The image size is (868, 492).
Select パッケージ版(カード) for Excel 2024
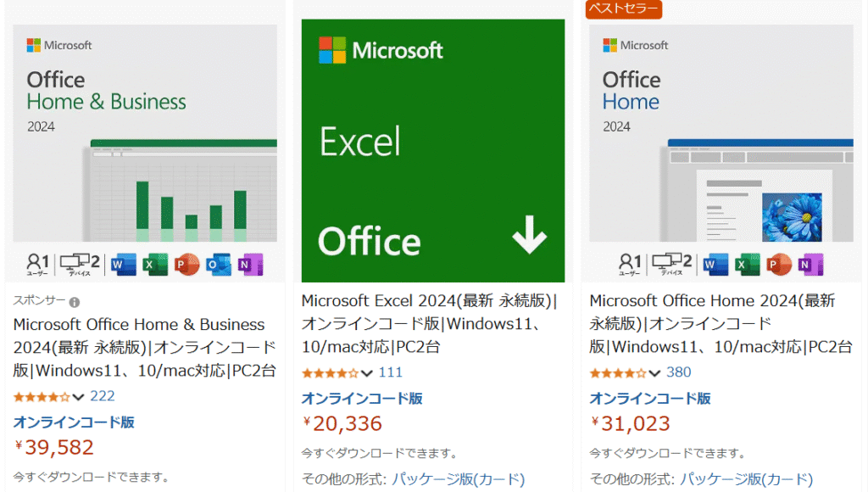click(459, 478)
